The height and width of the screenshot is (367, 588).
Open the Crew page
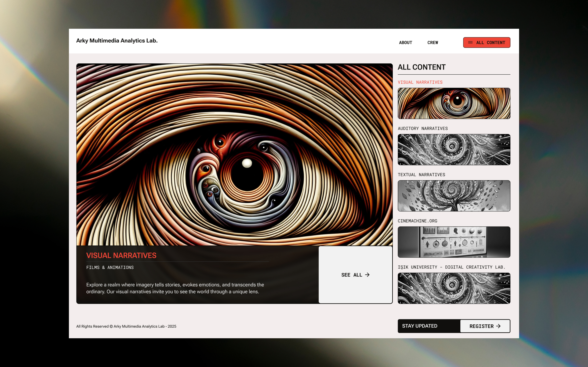tap(432, 43)
